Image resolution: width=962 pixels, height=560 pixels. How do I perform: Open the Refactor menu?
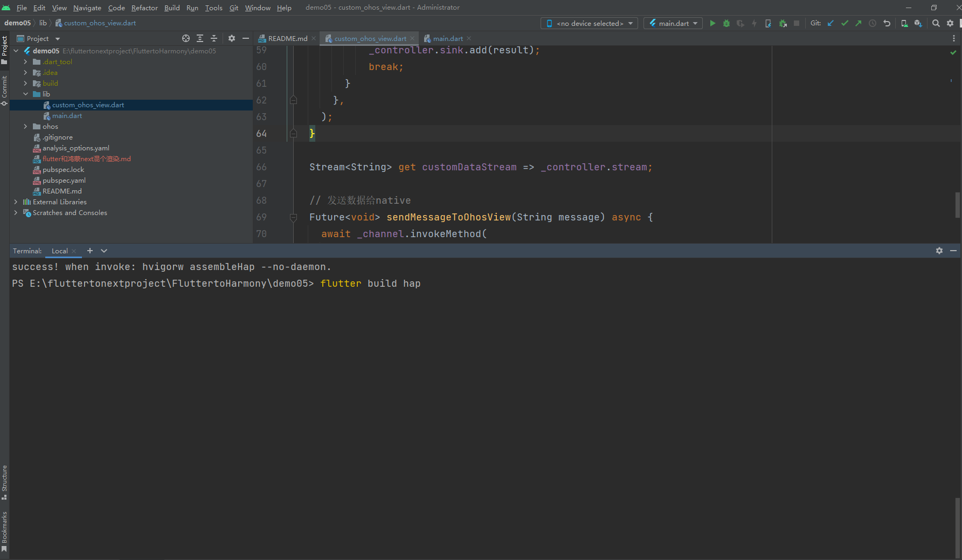point(144,8)
